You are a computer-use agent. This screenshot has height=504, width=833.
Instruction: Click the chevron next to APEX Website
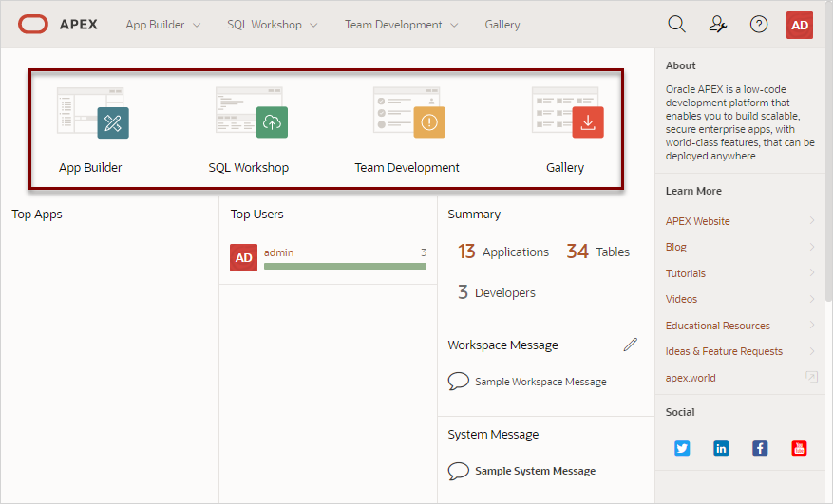pos(812,220)
